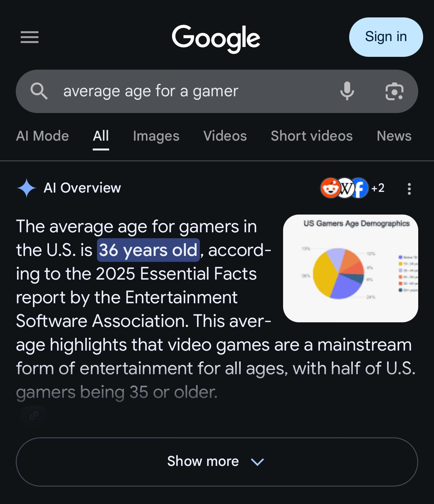Start voice search with microphone icon
The width and height of the screenshot is (434, 504).
pos(347,91)
